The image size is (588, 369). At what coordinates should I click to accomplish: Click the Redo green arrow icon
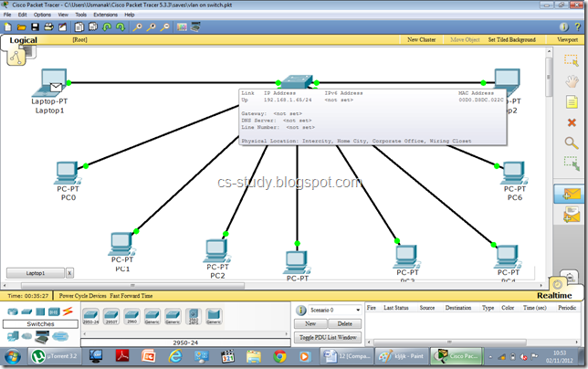[121, 27]
